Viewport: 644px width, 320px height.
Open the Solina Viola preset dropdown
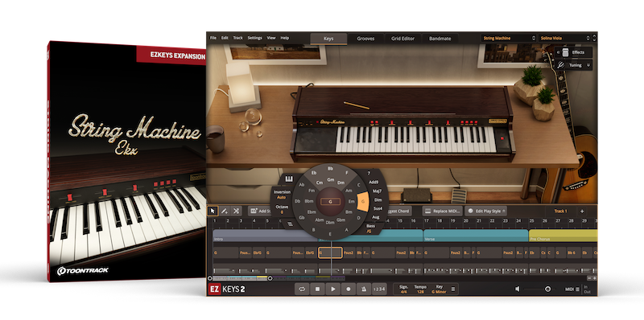pyautogui.click(x=565, y=38)
